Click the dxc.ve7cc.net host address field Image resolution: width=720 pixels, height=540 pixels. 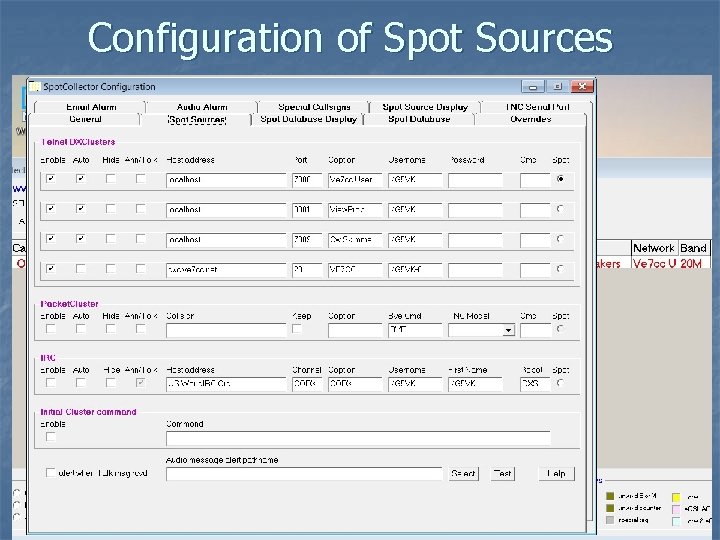(x=226, y=270)
